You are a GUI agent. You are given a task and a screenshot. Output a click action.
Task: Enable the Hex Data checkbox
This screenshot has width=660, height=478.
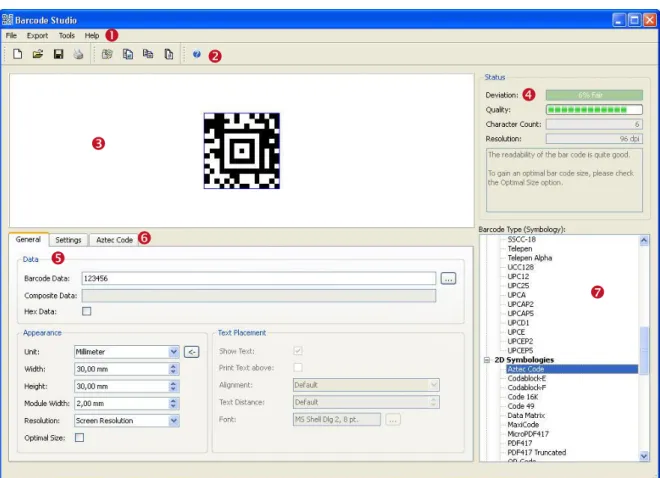click(87, 311)
